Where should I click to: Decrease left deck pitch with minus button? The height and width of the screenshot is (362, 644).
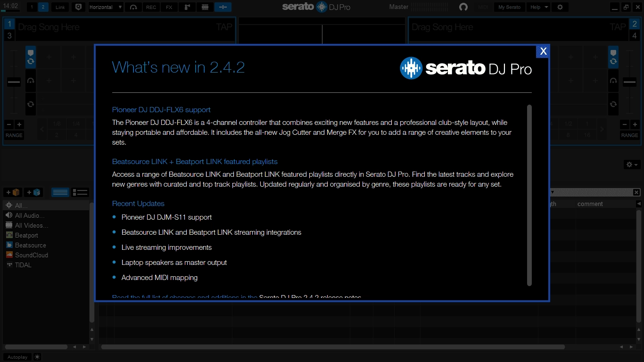[9, 125]
